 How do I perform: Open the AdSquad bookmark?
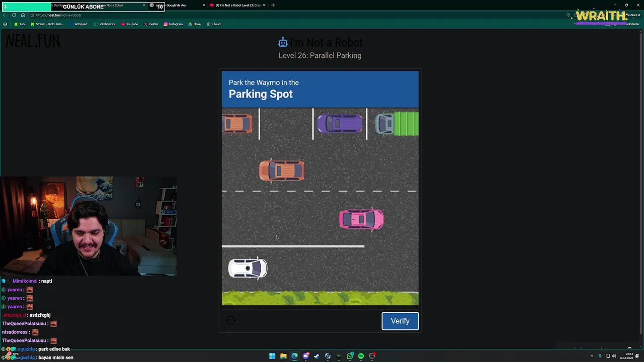(78, 24)
